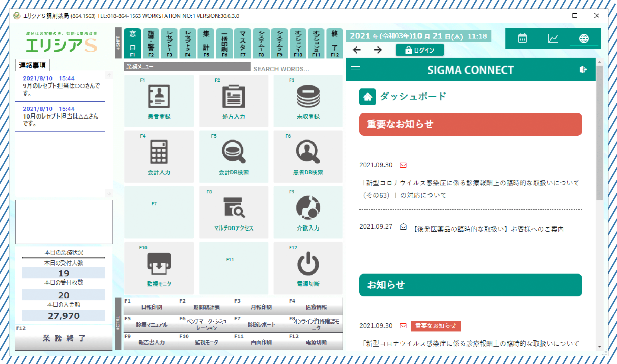Viewport: 617px width, 364px height.
Task: Click the calendar icon in top right
Action: point(522,38)
